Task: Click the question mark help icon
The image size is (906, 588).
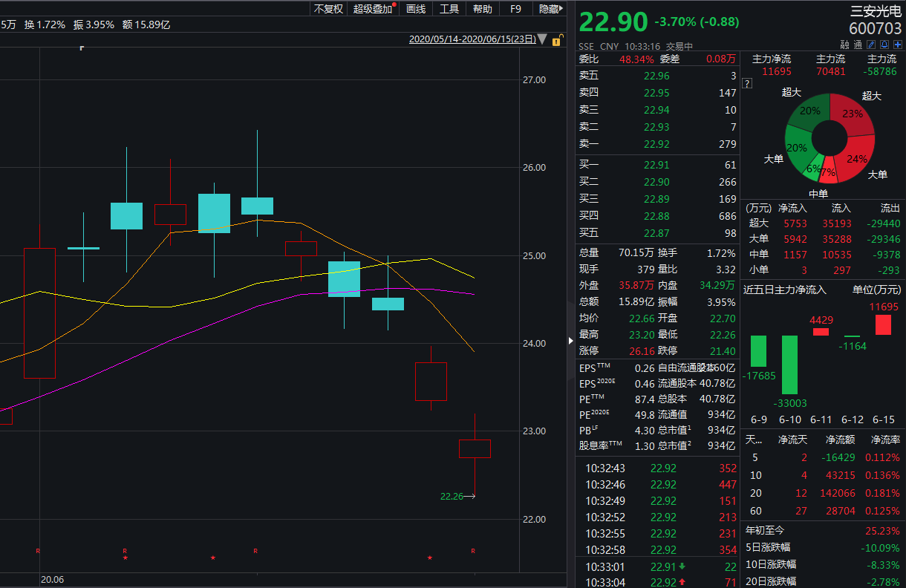Action: (x=747, y=83)
